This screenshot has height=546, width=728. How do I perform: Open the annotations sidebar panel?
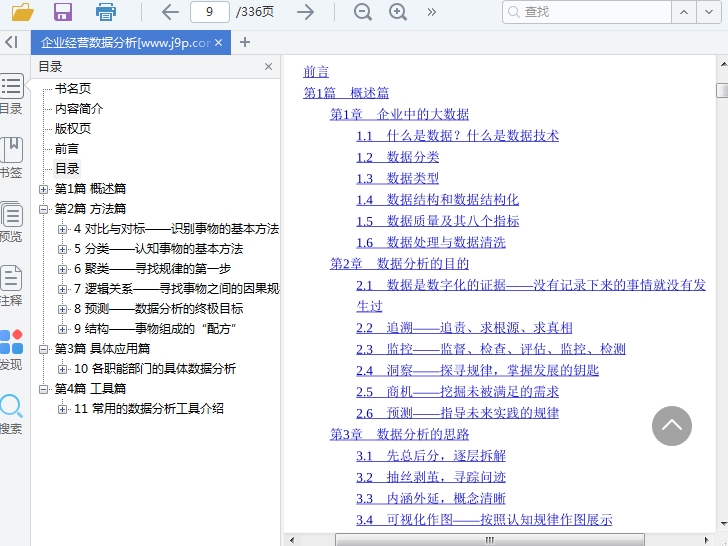pyautogui.click(x=11, y=284)
